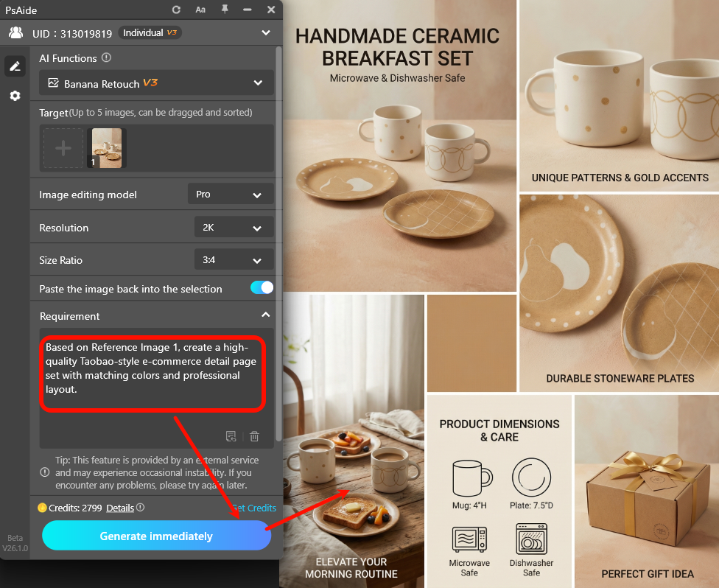Select the breakfast set target image thumbnail
This screenshot has height=588, width=719.
(105, 147)
